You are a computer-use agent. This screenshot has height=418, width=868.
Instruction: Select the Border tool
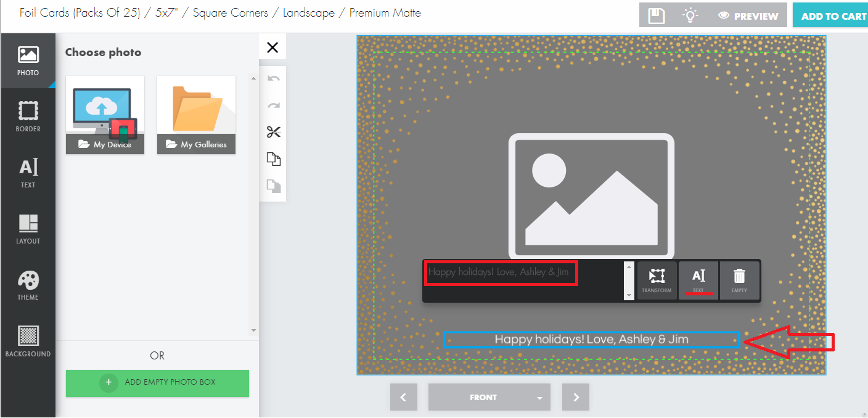[x=28, y=117]
